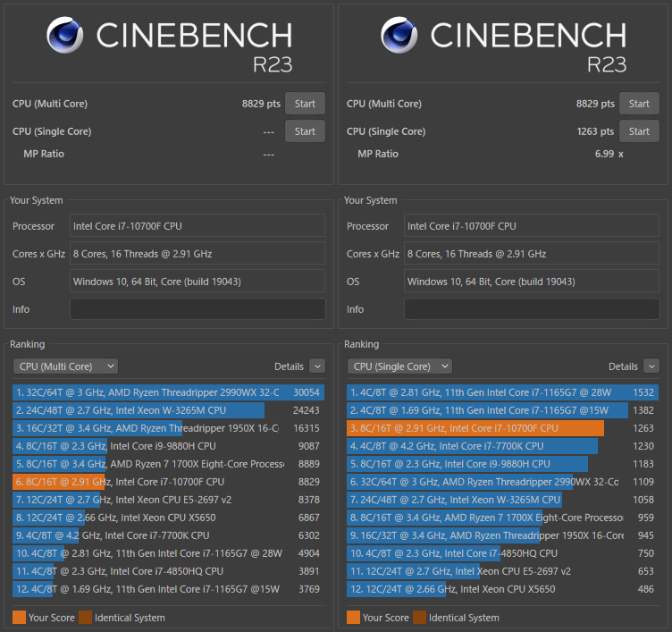Select Xeon X5650 row scoring 486
The height and width of the screenshot is (632, 672).
[x=503, y=589]
